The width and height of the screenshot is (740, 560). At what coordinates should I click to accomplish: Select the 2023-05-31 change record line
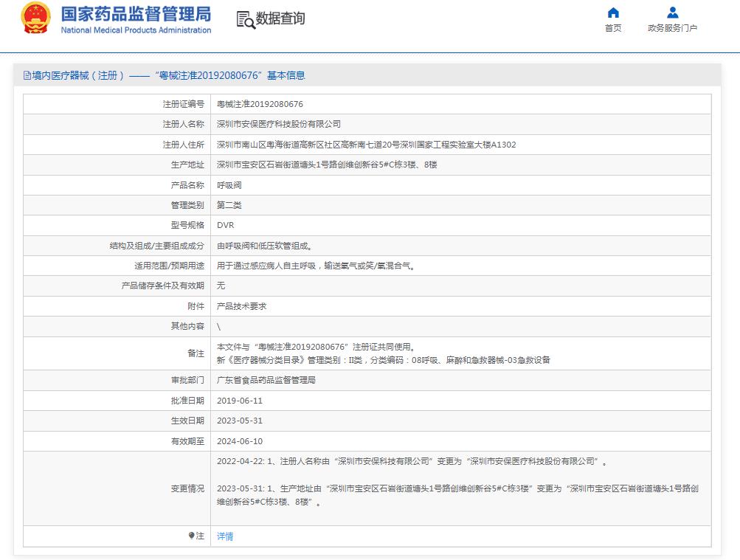457,495
